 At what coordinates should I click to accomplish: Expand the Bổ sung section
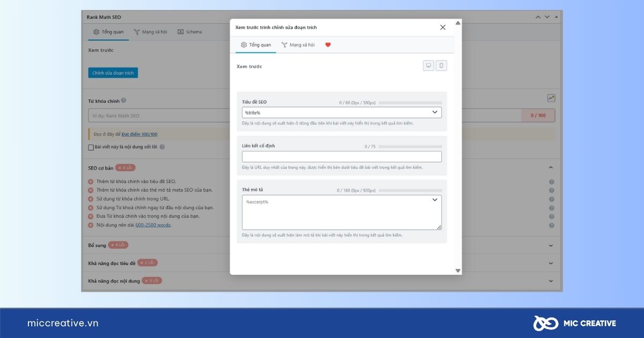coord(551,245)
